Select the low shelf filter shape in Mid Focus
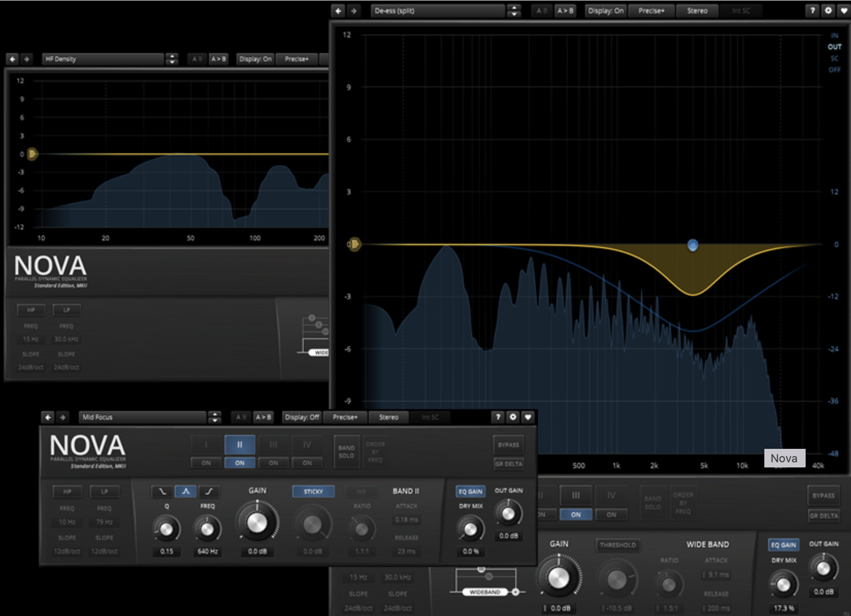This screenshot has height=616, width=851. click(162, 491)
